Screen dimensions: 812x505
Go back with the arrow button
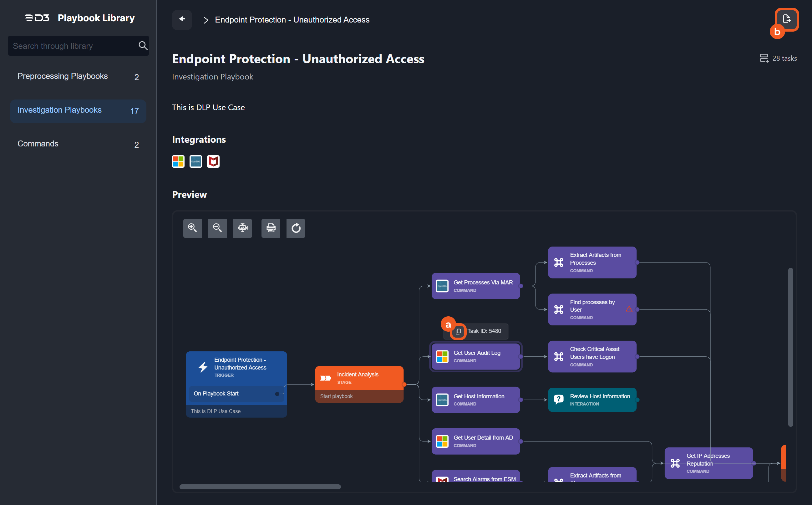point(182,19)
